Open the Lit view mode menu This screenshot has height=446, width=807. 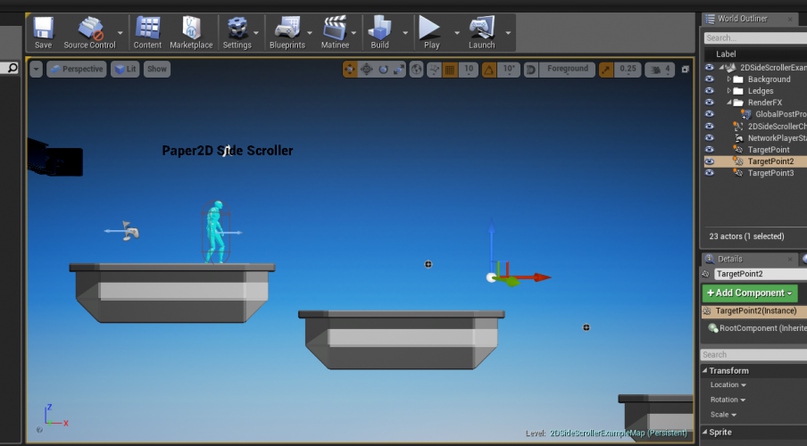[x=125, y=69]
